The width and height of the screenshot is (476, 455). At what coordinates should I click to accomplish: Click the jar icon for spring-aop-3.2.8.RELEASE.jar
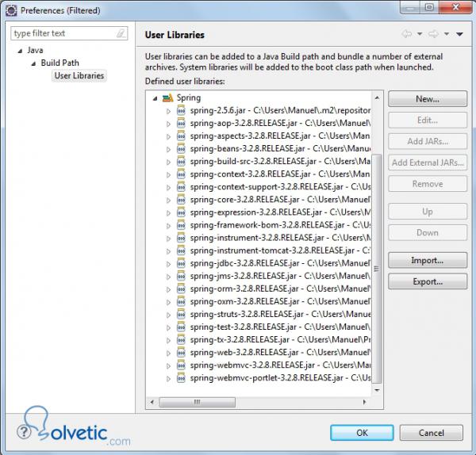pyautogui.click(x=181, y=123)
